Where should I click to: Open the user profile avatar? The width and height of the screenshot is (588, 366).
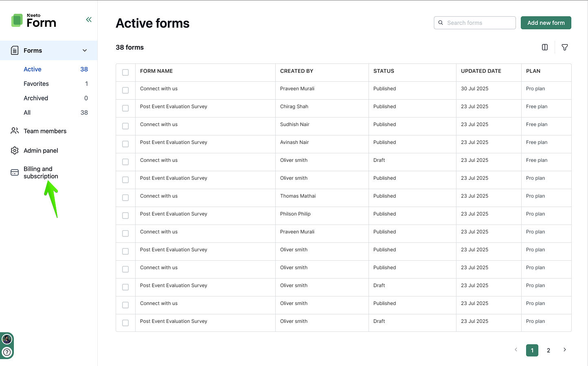7,339
